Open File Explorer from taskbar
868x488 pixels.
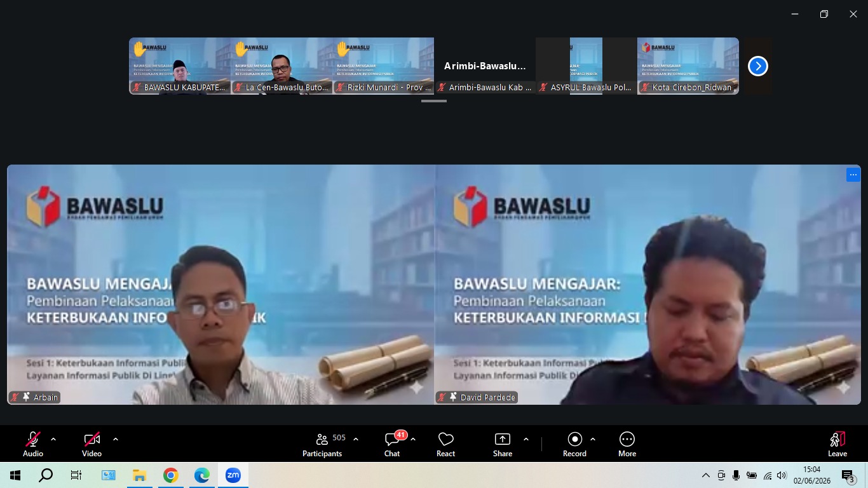(x=139, y=475)
